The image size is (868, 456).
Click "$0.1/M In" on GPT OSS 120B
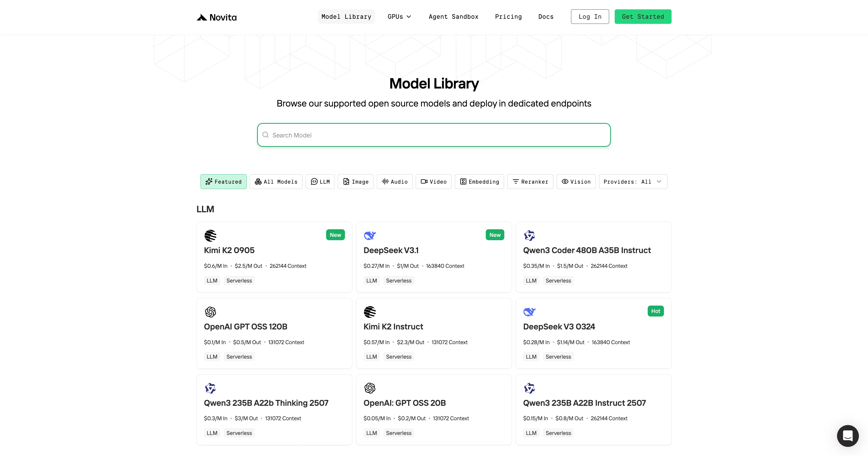tap(215, 342)
